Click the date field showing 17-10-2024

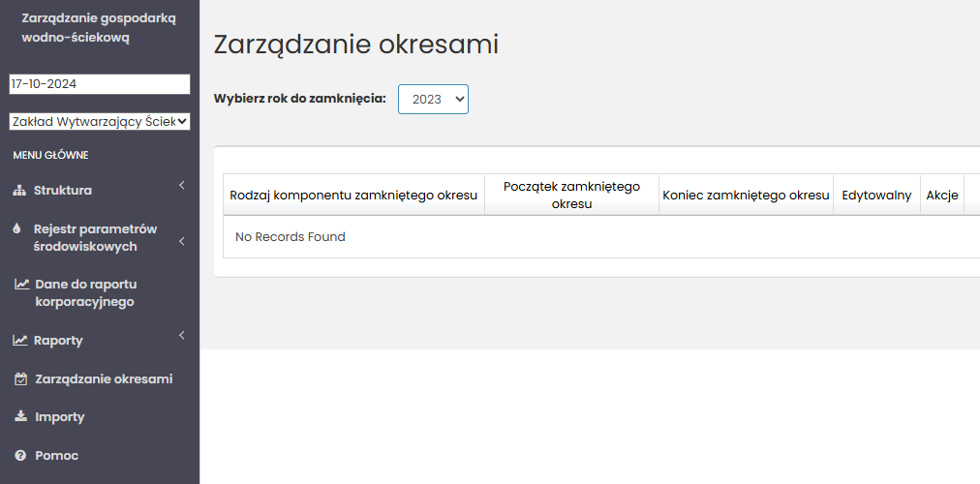(100, 84)
